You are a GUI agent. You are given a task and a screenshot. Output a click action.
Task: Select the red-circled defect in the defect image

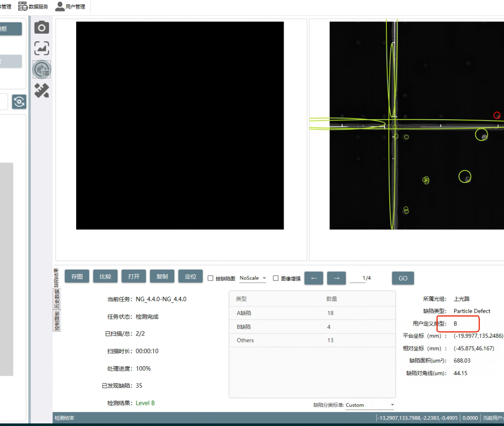coord(497,115)
